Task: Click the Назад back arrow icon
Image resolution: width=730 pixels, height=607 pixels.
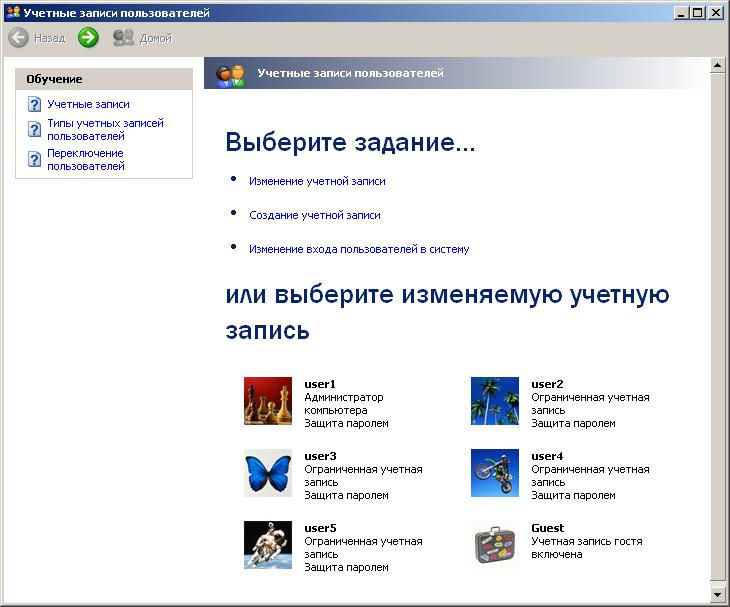Action: pos(18,38)
